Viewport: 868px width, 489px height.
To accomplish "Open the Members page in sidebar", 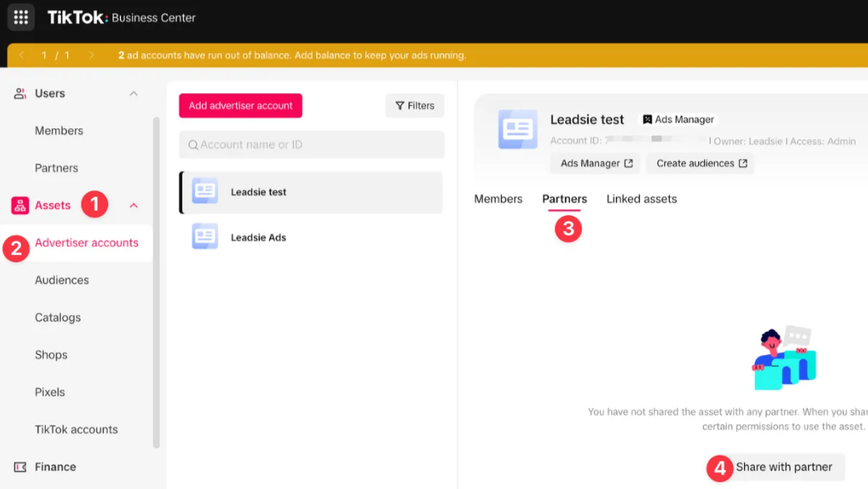I will (59, 131).
